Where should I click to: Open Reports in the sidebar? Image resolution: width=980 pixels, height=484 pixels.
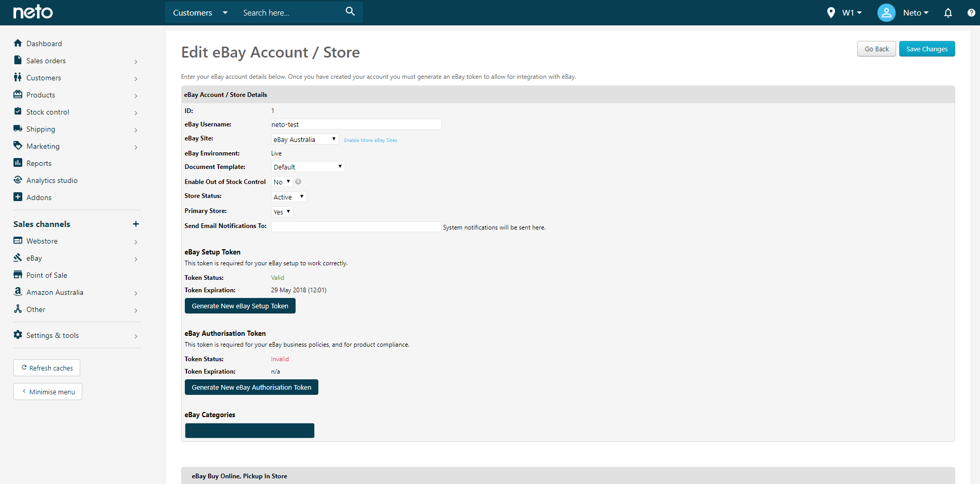39,163
